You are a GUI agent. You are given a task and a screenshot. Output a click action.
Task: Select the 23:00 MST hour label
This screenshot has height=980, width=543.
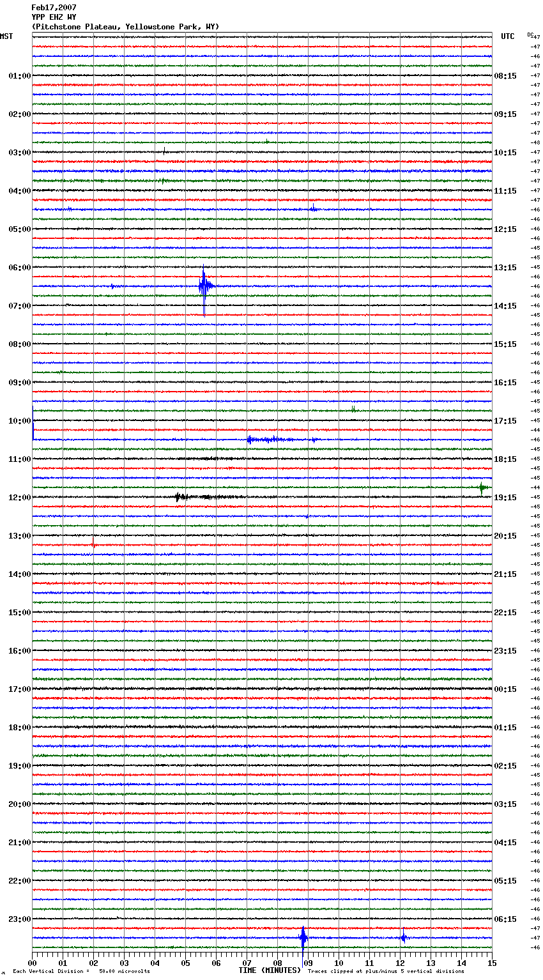tap(20, 919)
